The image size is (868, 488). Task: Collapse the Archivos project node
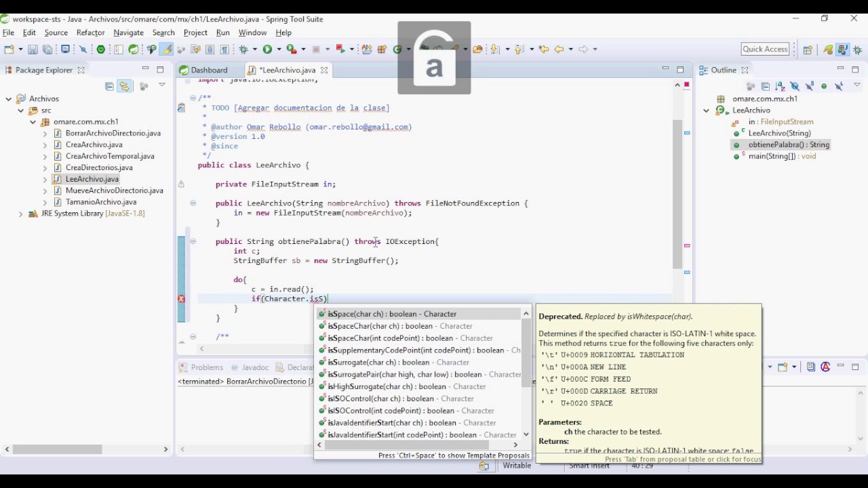click(x=9, y=99)
